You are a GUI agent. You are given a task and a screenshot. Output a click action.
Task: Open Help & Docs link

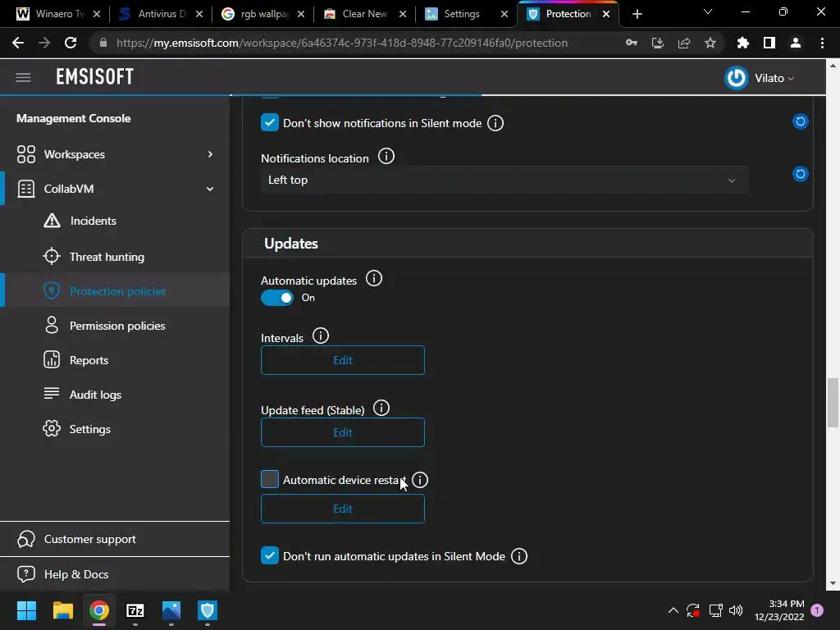pos(76,574)
